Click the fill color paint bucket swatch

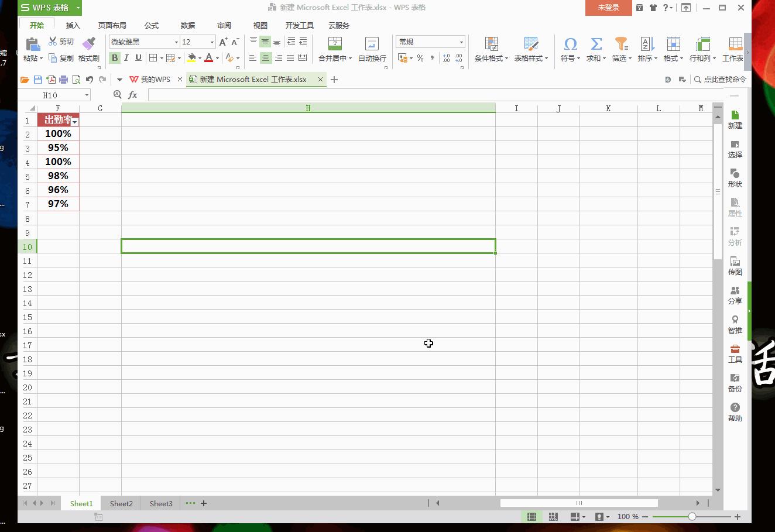(x=191, y=58)
